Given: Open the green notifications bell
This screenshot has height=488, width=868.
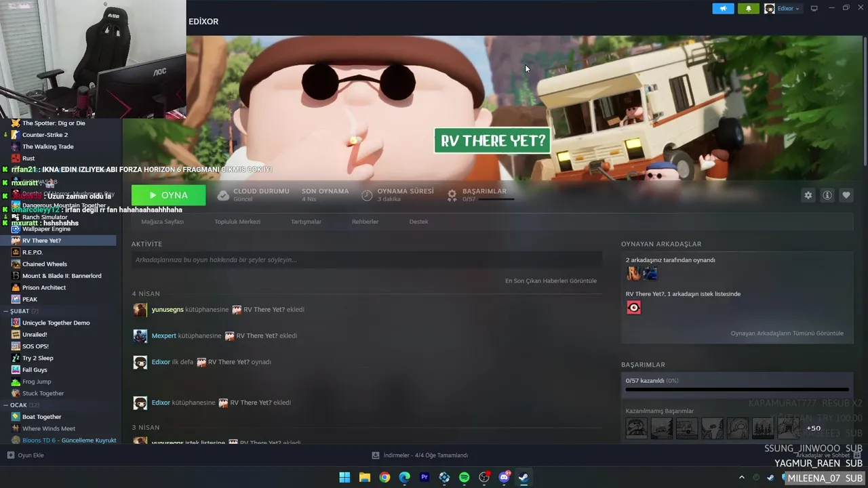Looking at the screenshot, I should tap(748, 9).
